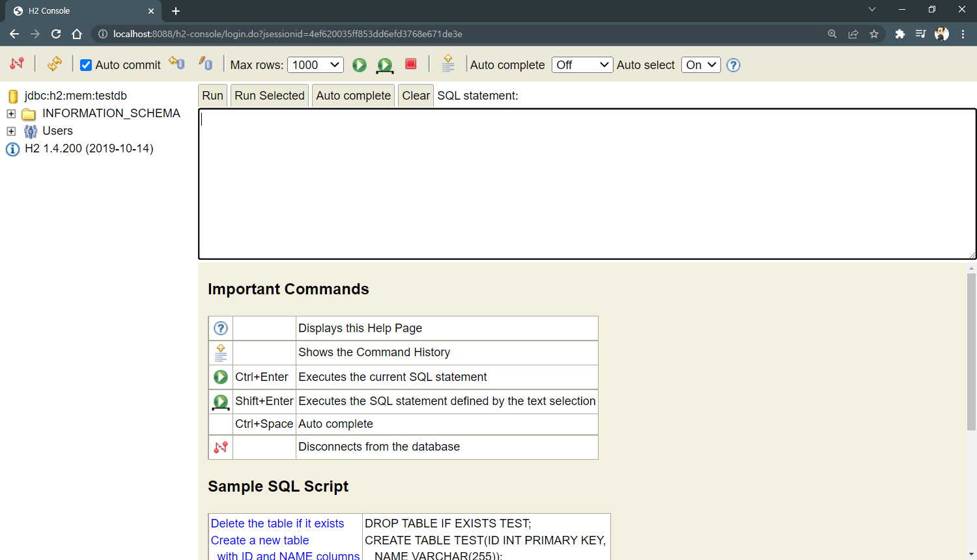Click the Refresh icon in the toolbar
The height and width of the screenshot is (560, 977).
tap(55, 63)
